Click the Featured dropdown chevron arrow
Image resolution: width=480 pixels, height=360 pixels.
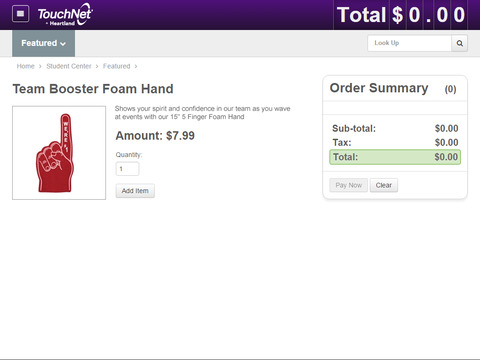pos(63,44)
